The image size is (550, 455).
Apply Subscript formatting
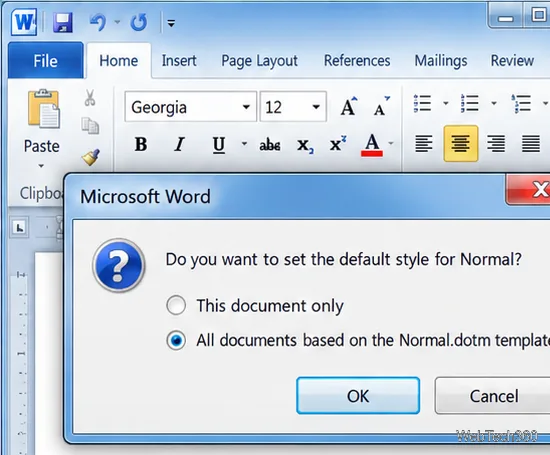tap(305, 145)
